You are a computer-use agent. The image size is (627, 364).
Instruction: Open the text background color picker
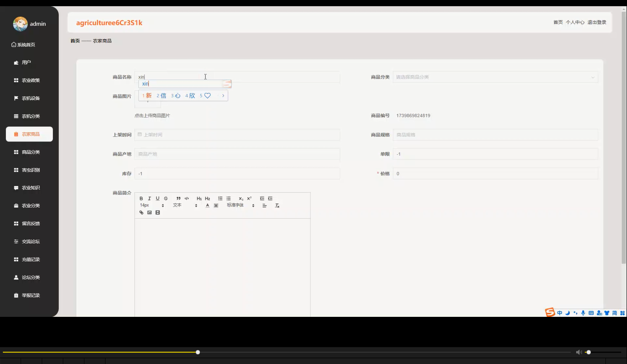(x=216, y=206)
